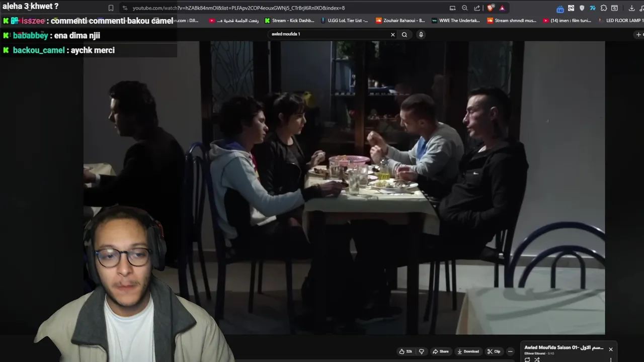The image size is (644, 362).
Task: Click the share page icon in the address bar
Action: point(476,8)
